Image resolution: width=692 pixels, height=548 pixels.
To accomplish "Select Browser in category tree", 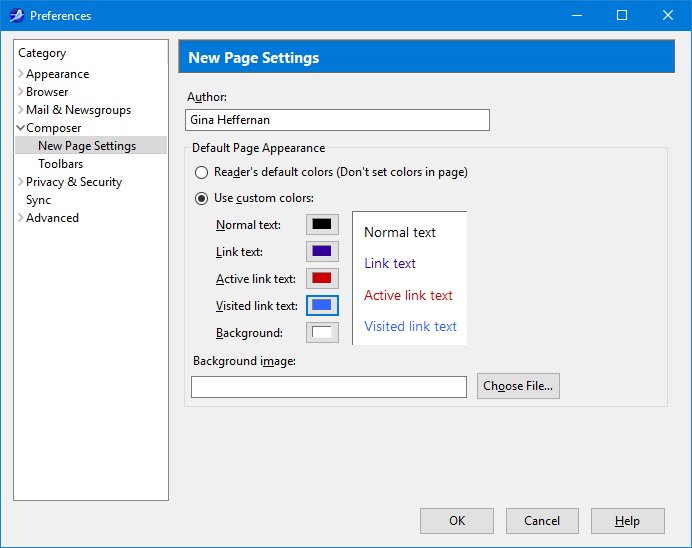I will pos(47,92).
